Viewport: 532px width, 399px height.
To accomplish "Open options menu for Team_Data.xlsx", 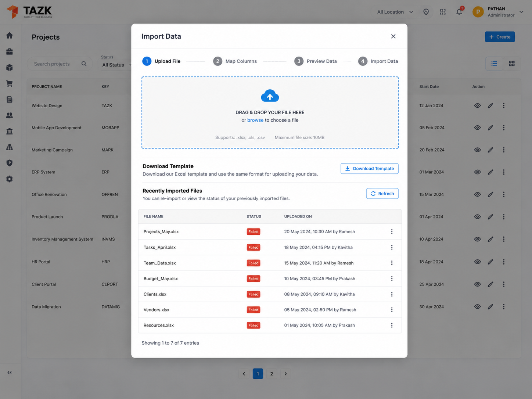I will (392, 263).
